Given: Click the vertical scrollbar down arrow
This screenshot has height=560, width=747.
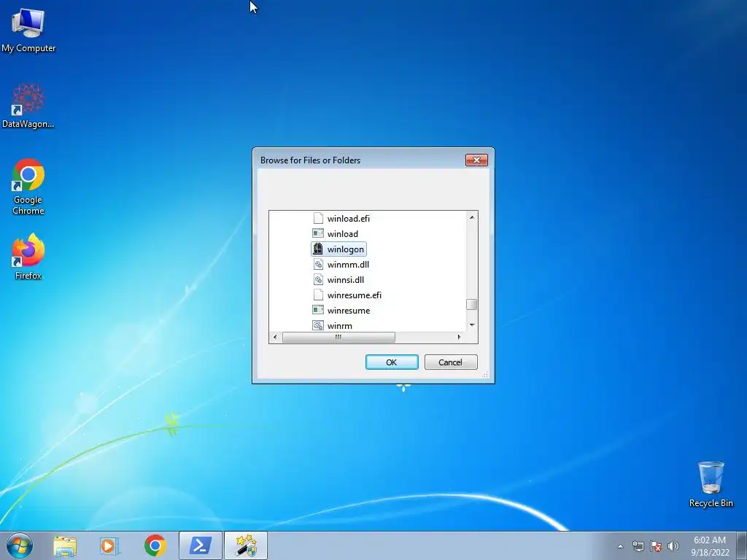Looking at the screenshot, I should pos(472,324).
